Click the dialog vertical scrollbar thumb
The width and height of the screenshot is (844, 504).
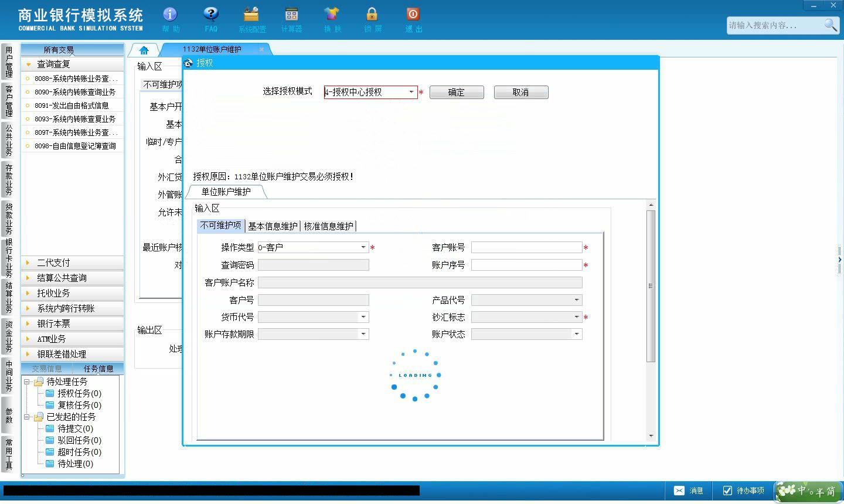pos(651,285)
